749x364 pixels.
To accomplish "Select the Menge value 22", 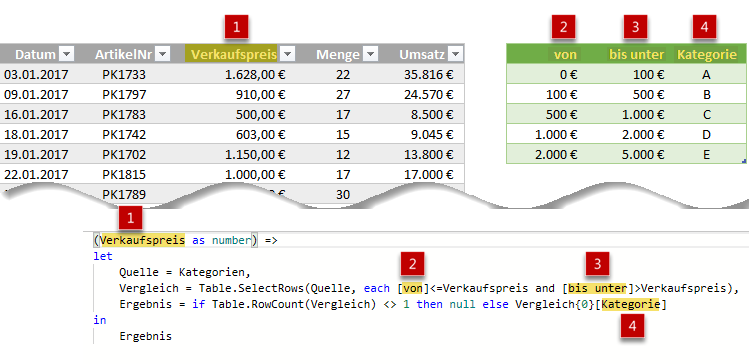I will [x=343, y=75].
